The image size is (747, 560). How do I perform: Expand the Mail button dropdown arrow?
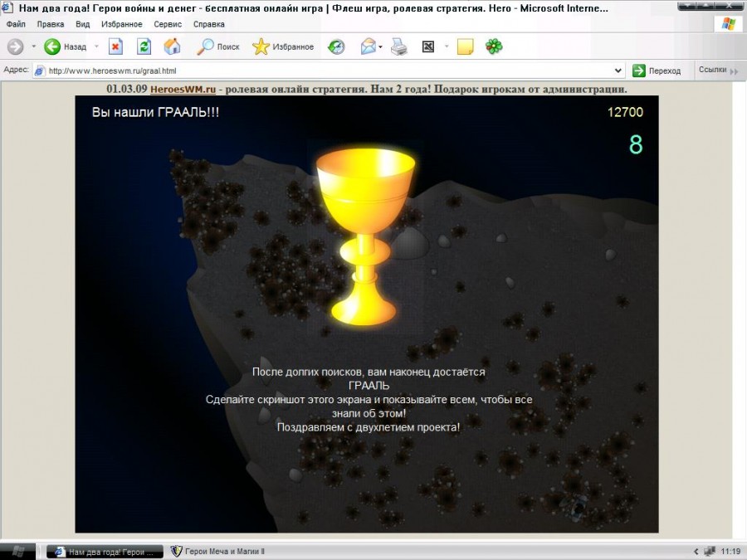click(x=381, y=46)
